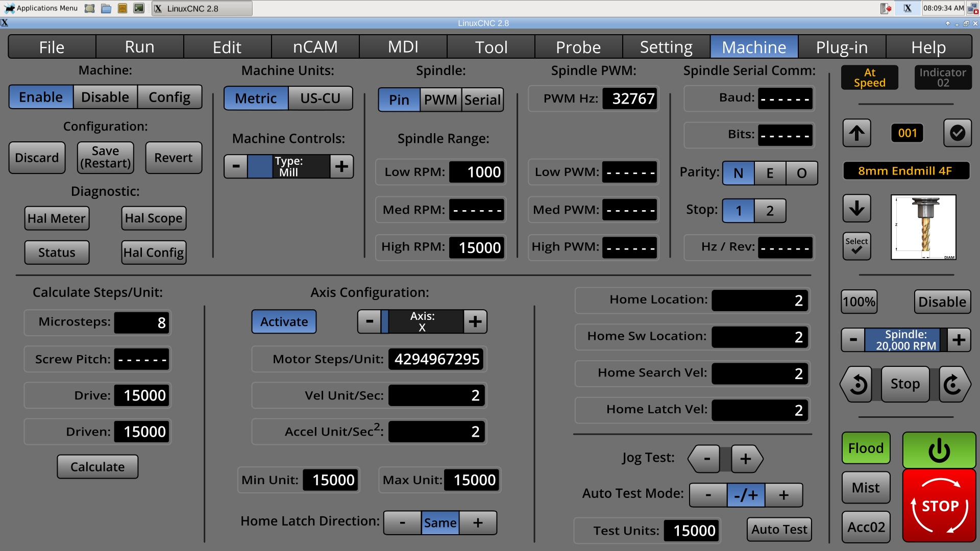980x551 pixels.
Task: Open the MDI tab
Action: coord(403,47)
